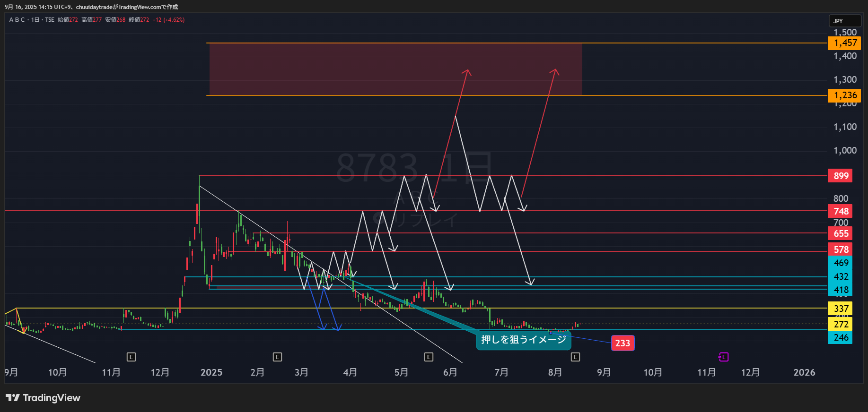Click the yellow 272 current price label
Image resolution: width=868 pixels, height=412 pixels.
pos(840,324)
